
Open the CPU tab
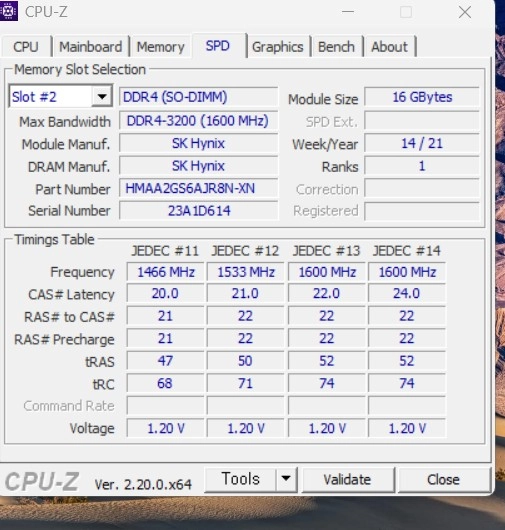pos(26,46)
